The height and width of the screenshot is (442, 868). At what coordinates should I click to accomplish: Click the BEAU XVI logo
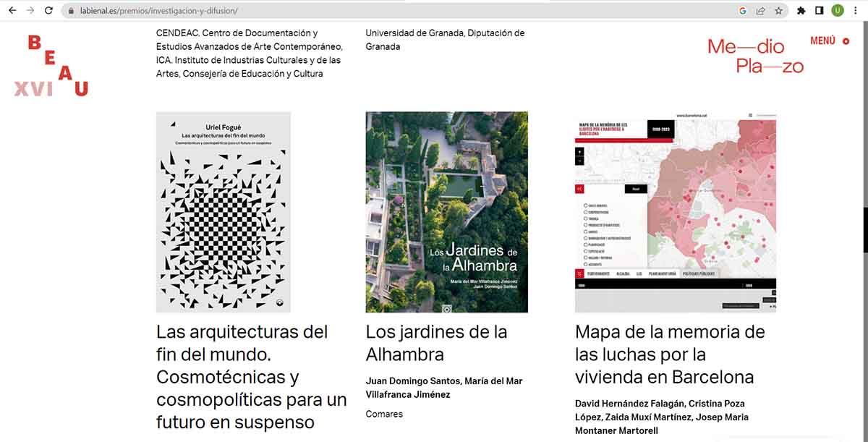point(51,67)
